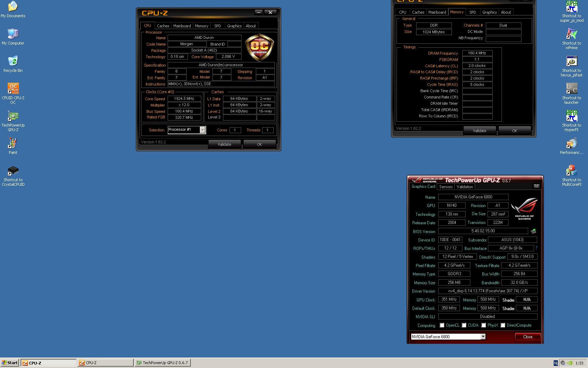Image resolution: width=588 pixels, height=368 pixels.
Task: Toggle the PhysX checkbox
Action: coord(484,325)
